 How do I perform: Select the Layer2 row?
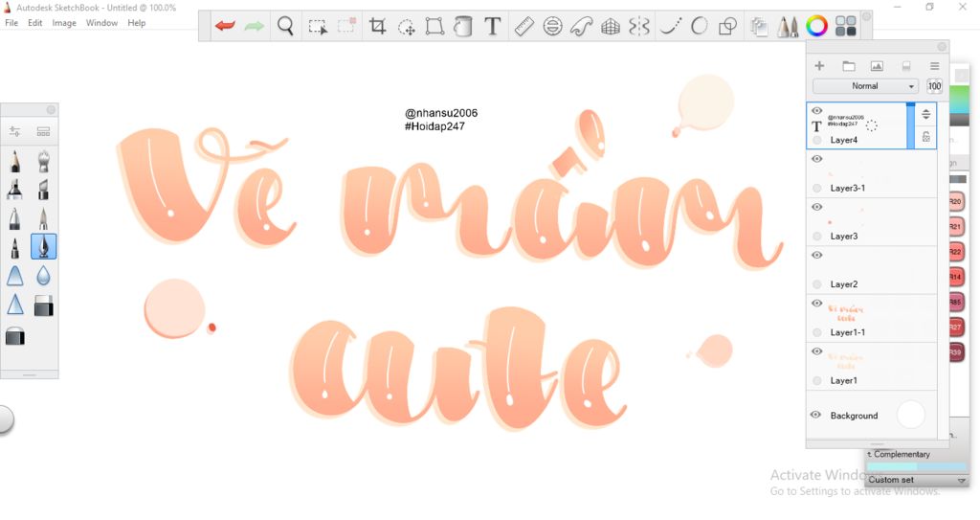(872, 270)
